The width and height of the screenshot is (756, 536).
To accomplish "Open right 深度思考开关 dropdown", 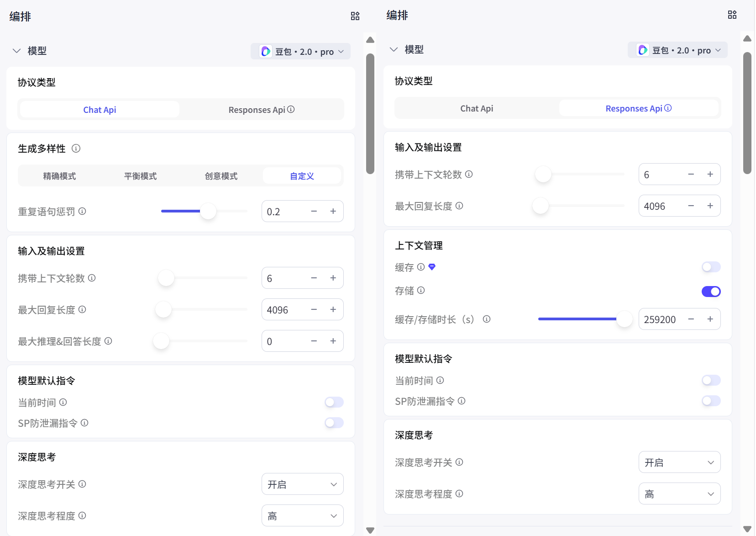I will click(680, 462).
